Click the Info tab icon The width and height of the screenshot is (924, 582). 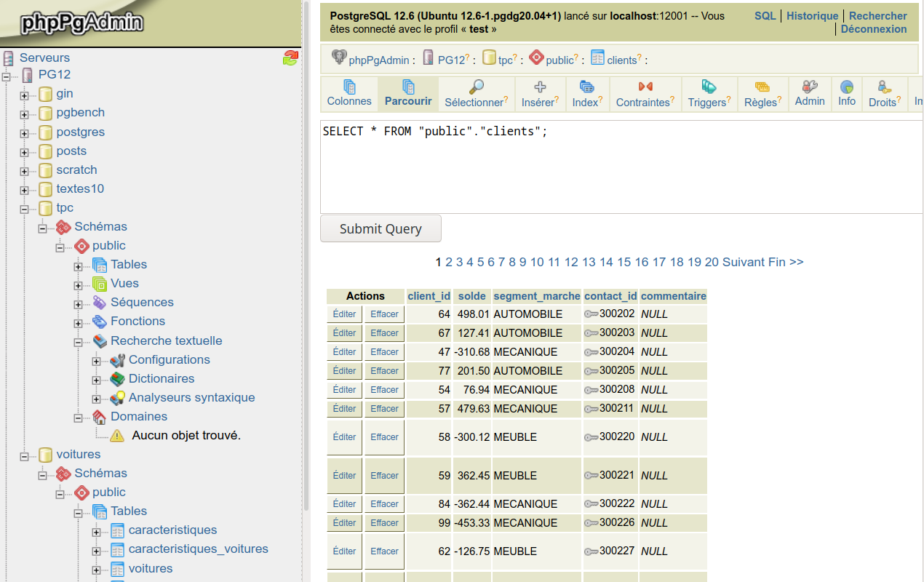(847, 87)
